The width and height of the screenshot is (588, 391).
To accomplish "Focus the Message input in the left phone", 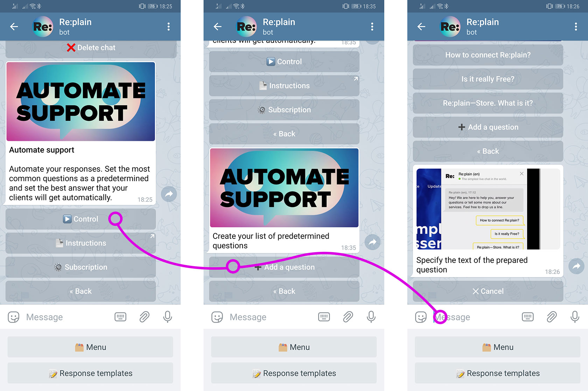I will point(66,317).
